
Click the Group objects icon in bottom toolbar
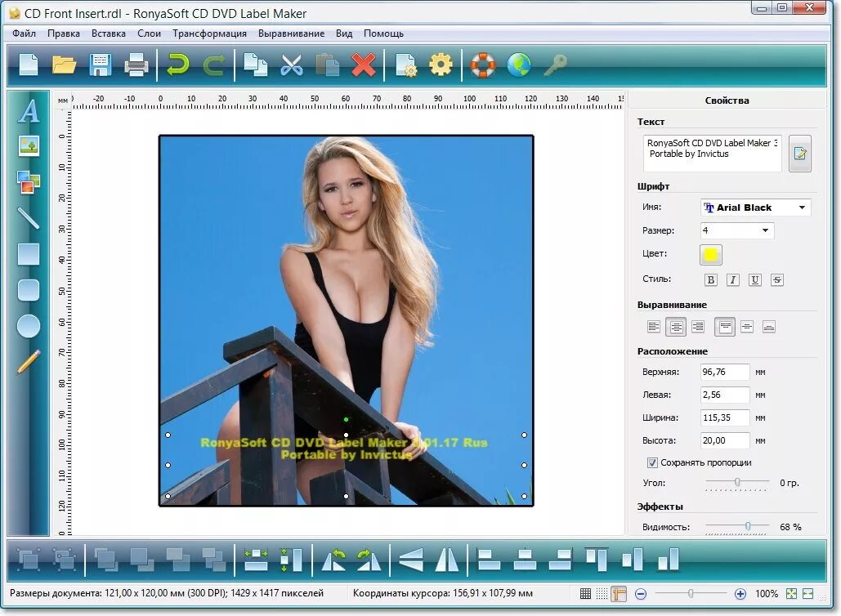pos(29,559)
